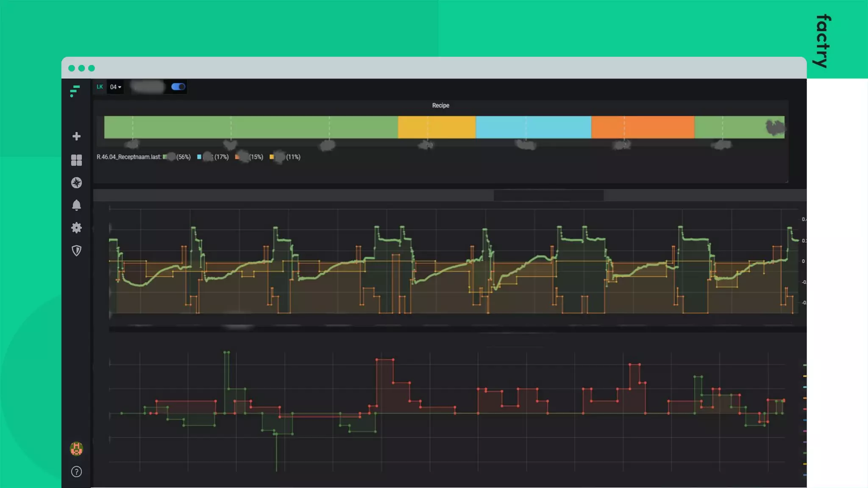The image size is (868, 488).
Task: Open Alerting bell icon
Action: (x=76, y=205)
